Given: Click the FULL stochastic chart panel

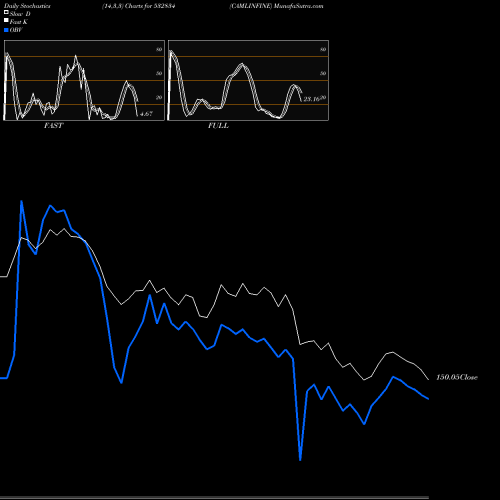Looking at the screenshot, I should coord(248,80).
